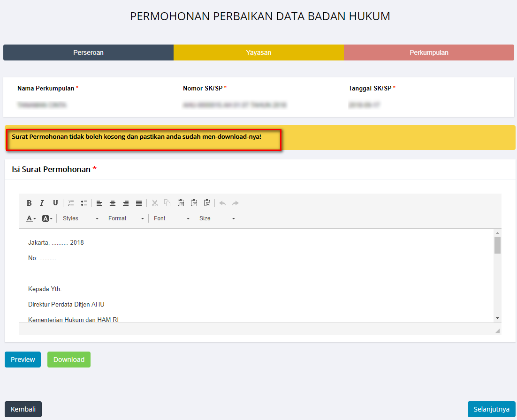
Task: Underline the selected text
Action: pyautogui.click(x=55, y=203)
